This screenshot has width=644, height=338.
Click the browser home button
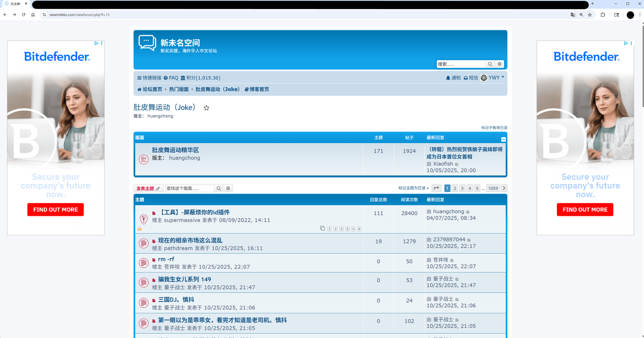pyautogui.click(x=33, y=15)
